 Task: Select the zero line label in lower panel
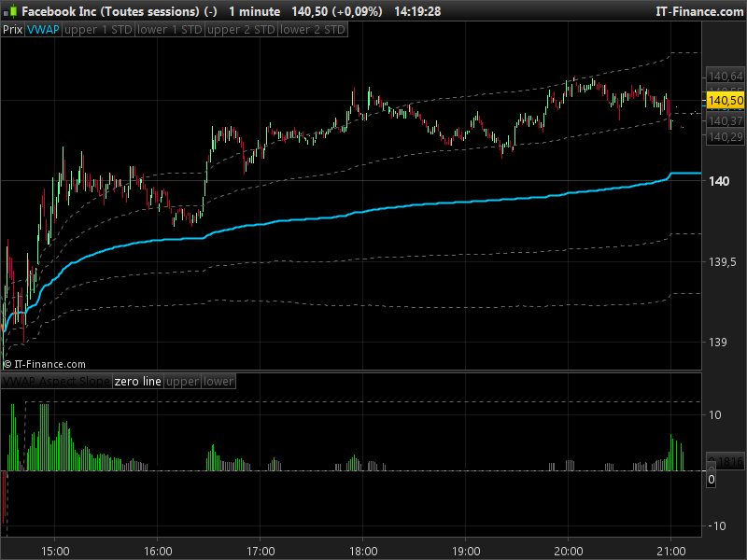click(x=138, y=382)
